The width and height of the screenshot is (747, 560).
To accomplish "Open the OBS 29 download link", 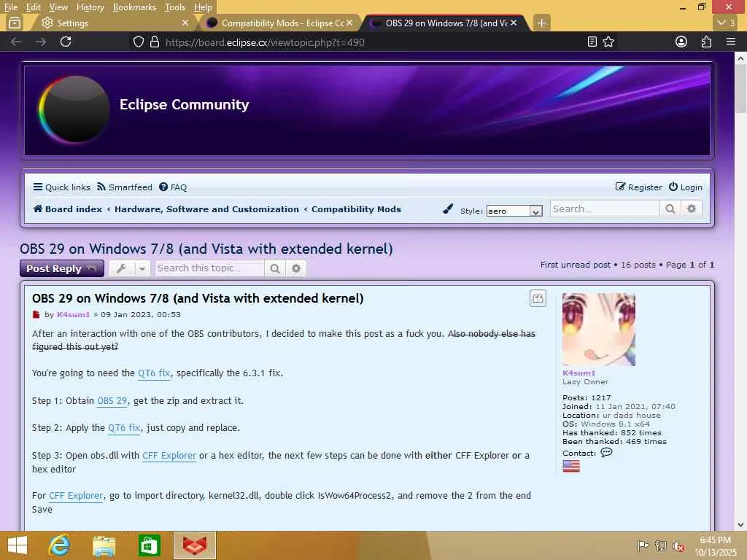I will click(112, 400).
